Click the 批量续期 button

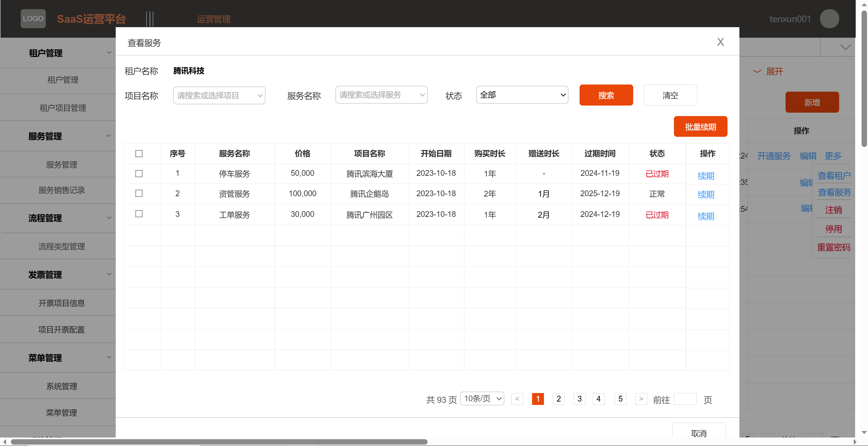(700, 127)
